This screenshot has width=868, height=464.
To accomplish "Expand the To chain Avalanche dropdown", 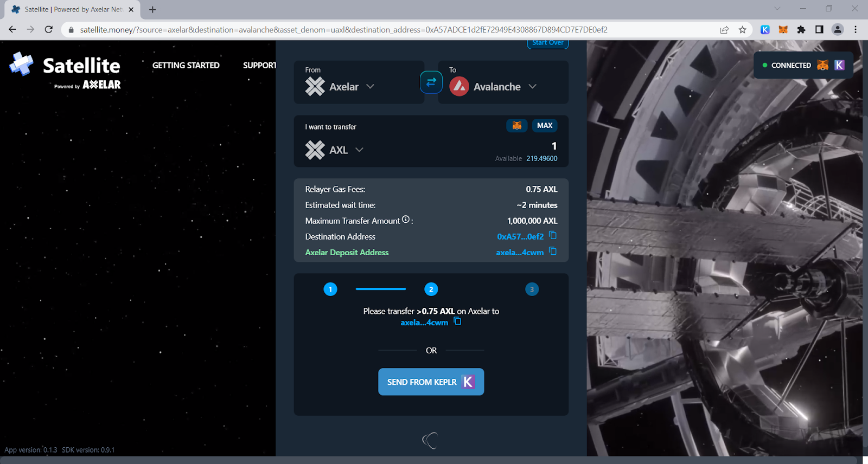I will [493, 86].
